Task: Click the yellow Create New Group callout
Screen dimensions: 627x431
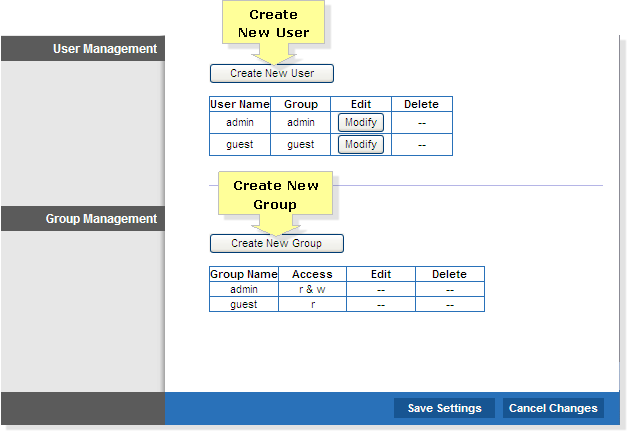Action: click(x=276, y=194)
